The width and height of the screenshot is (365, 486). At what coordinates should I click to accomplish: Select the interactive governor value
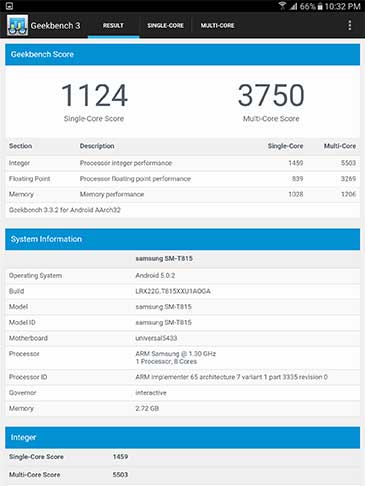pos(151,393)
